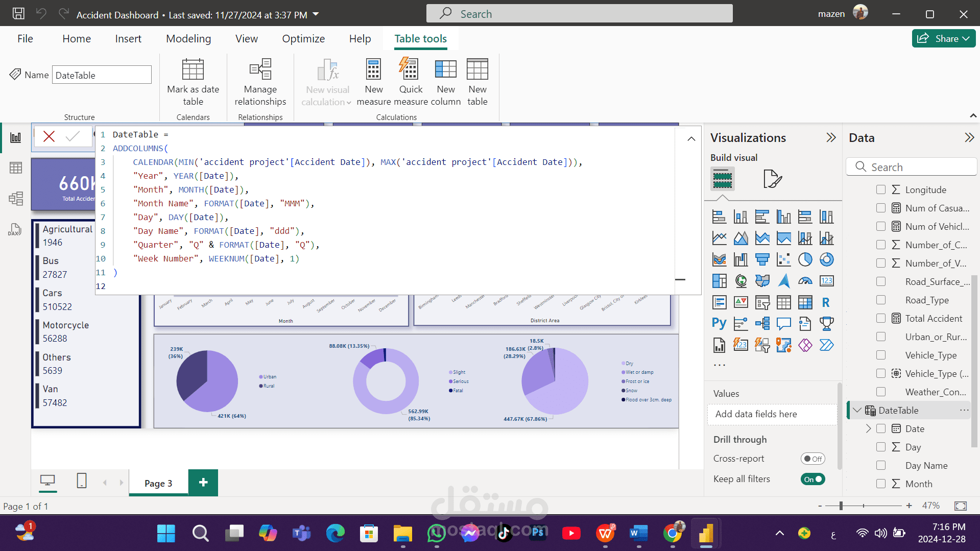Select the Page 3 tab
Viewport: 980px width, 551px height.
click(x=158, y=483)
